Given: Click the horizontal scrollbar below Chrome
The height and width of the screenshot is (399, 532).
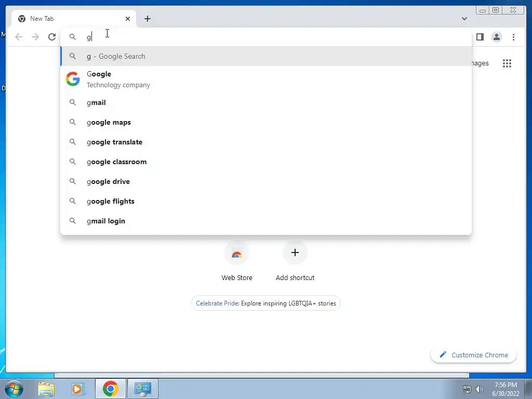Looking at the screenshot, I should 262,375.
